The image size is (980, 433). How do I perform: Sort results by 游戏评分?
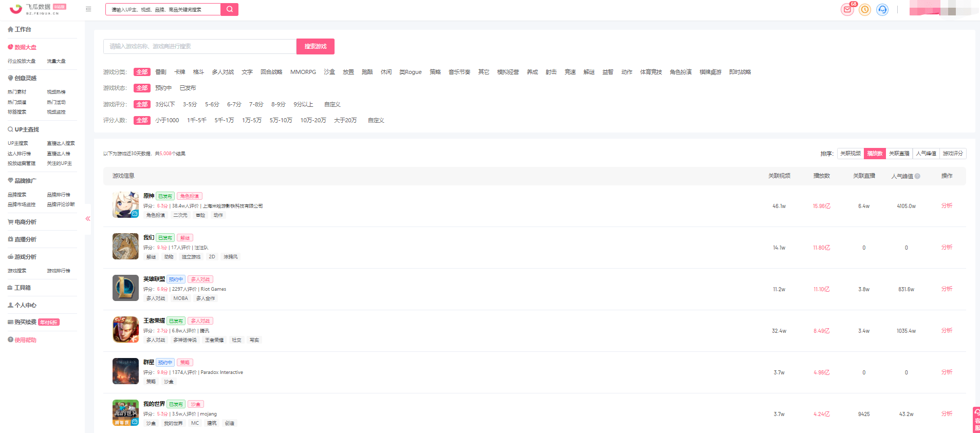point(953,154)
